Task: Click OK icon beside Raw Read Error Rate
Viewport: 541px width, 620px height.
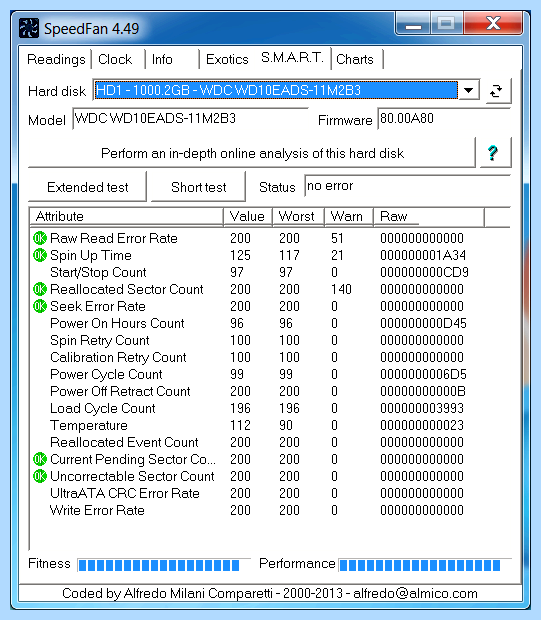Action: pos(40,238)
